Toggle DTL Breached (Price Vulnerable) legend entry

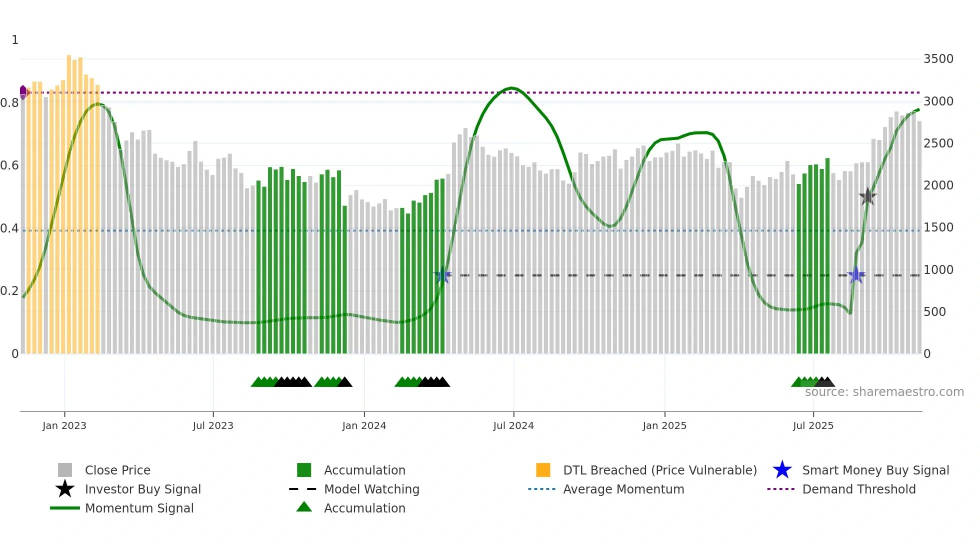[x=659, y=470]
